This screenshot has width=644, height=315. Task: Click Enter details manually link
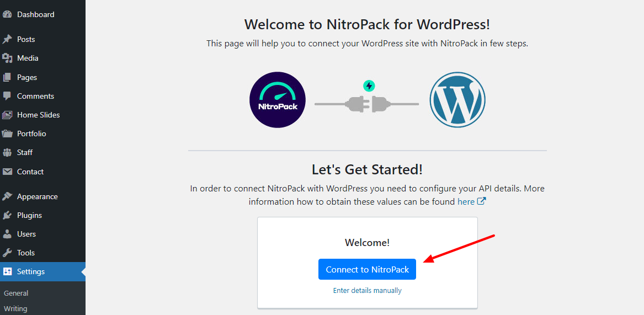coord(367,290)
